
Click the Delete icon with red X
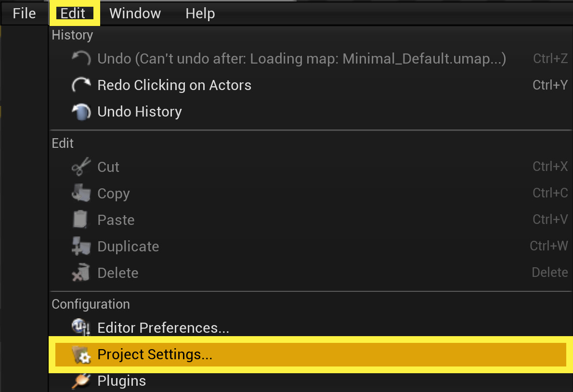(81, 273)
